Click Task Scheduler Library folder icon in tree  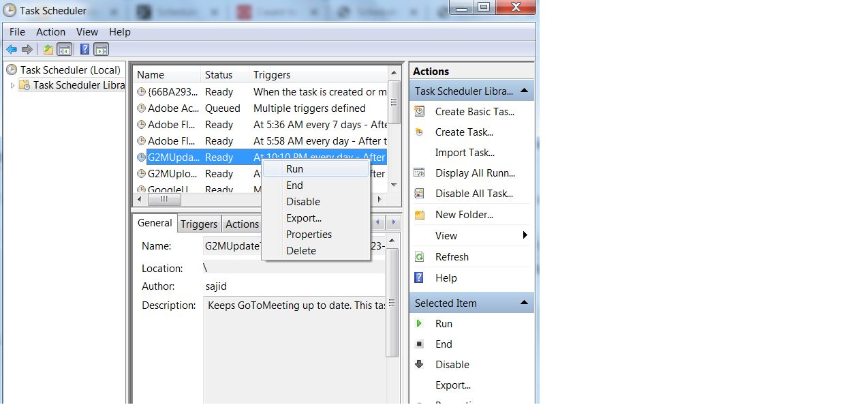tap(25, 85)
